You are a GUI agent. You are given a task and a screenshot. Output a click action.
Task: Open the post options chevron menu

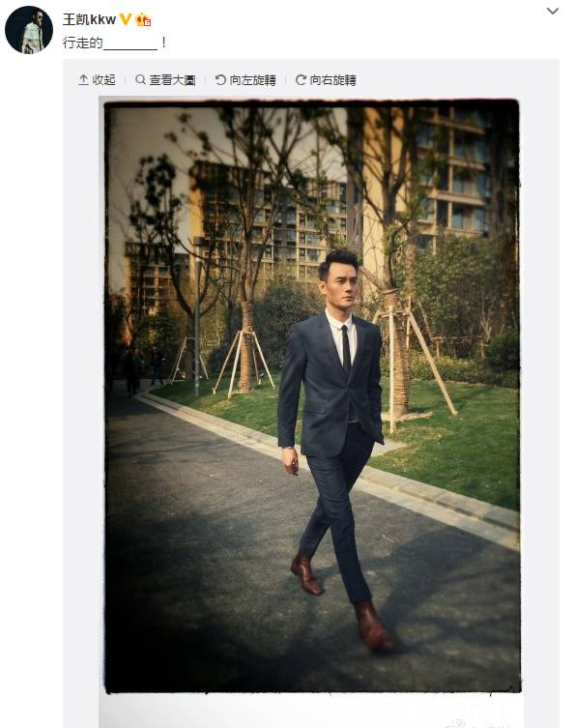pos(552,12)
